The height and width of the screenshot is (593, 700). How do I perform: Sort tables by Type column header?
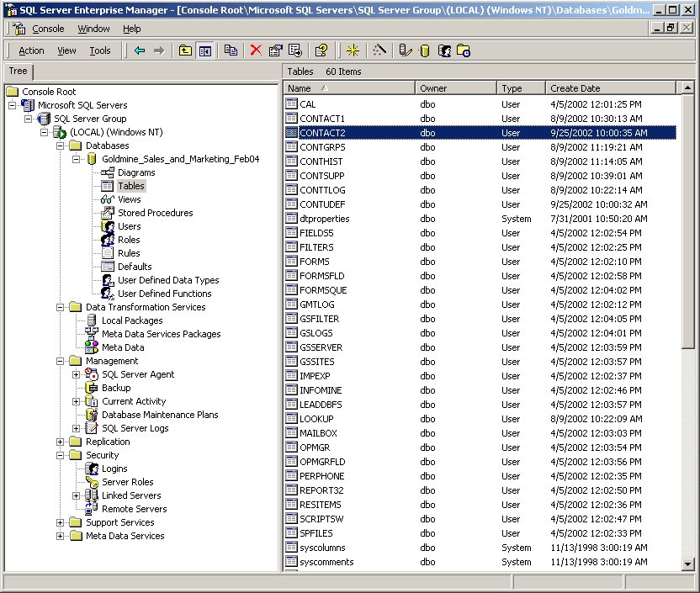click(521, 88)
